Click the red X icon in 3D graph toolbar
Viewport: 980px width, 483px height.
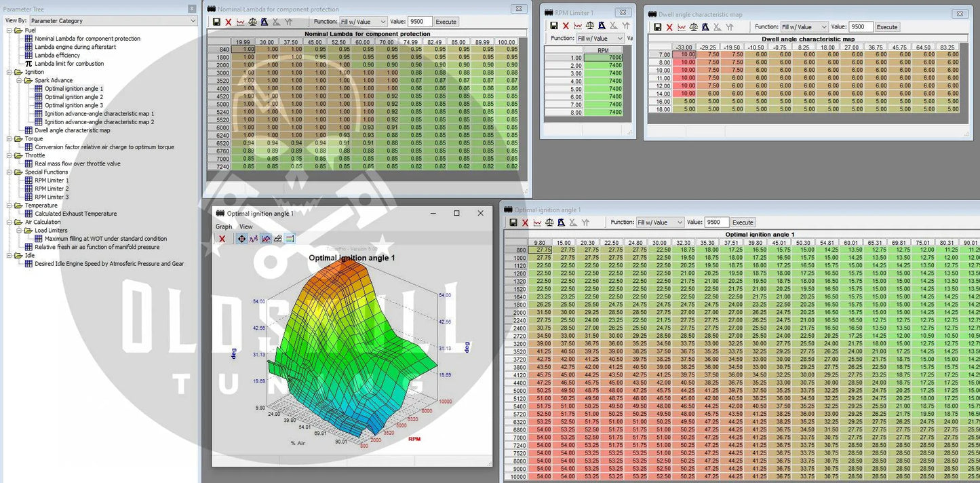pyautogui.click(x=222, y=239)
